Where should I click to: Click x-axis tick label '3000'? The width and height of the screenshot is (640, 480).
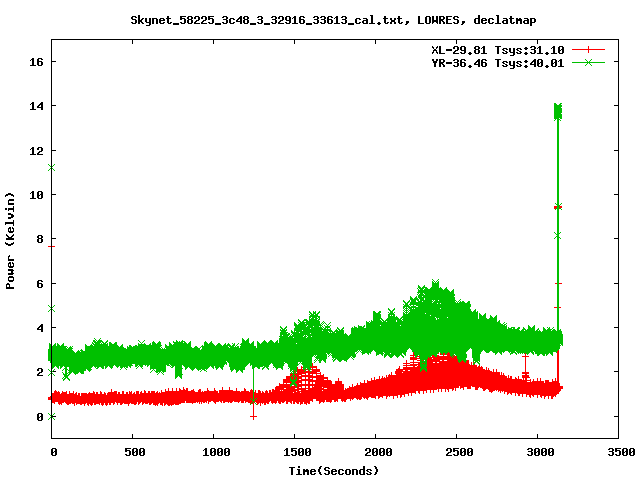pos(540,452)
